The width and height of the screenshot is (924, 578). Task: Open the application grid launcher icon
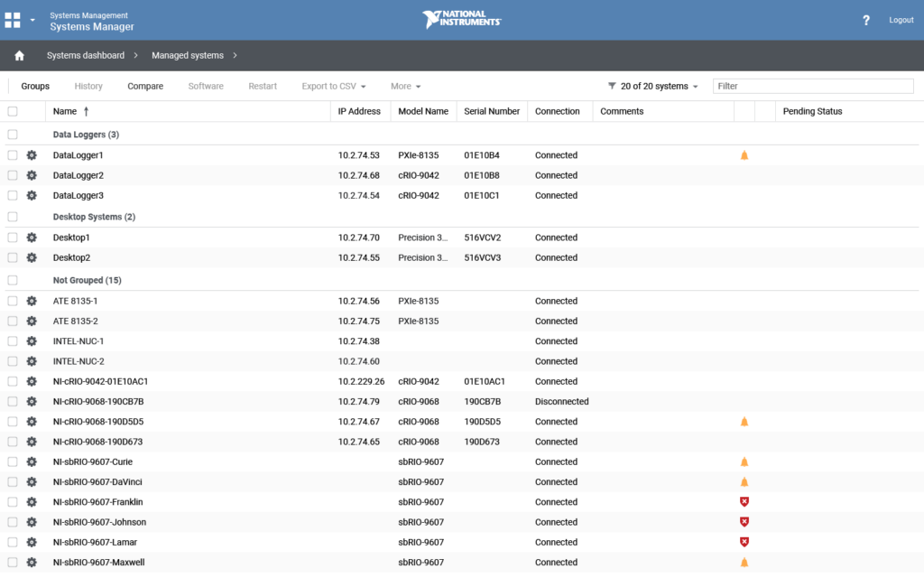(x=13, y=20)
